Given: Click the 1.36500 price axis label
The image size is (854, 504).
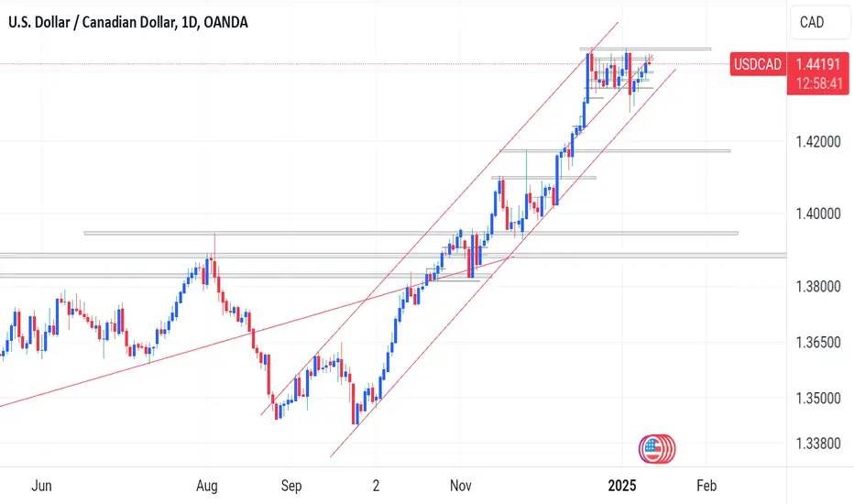Looking at the screenshot, I should (x=818, y=343).
